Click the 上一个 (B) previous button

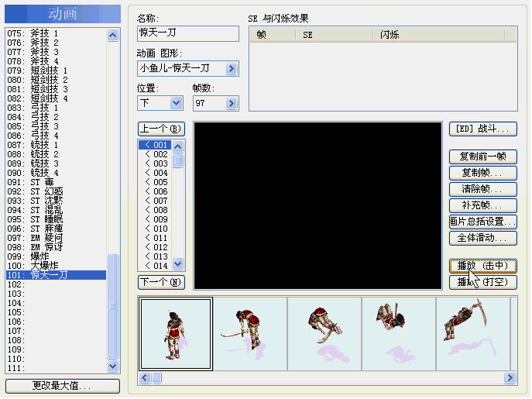pos(162,129)
